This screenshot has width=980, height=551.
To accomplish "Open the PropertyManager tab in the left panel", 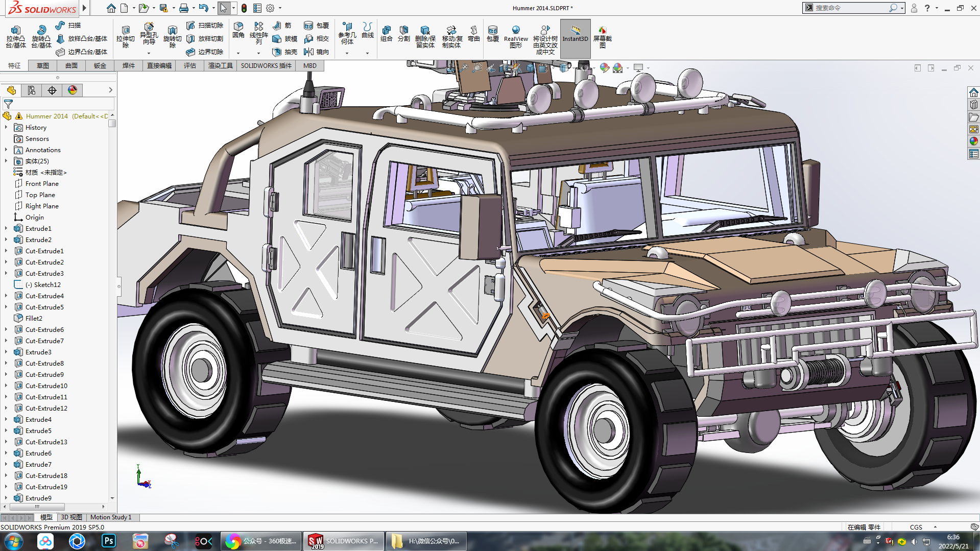I will [x=32, y=90].
